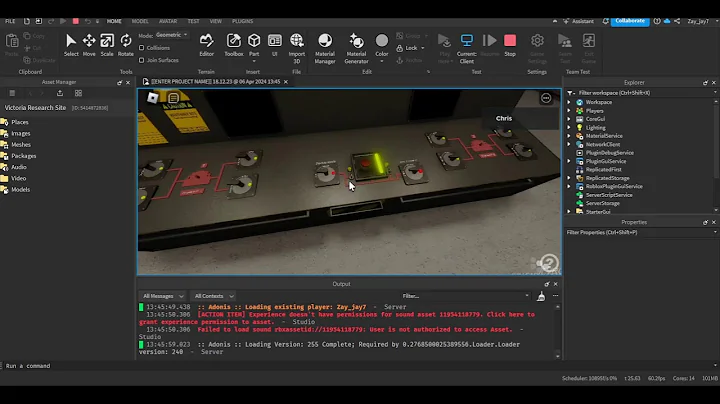Open the Roblox menu in viewport
Screen dimensions: 720x404
[152, 97]
